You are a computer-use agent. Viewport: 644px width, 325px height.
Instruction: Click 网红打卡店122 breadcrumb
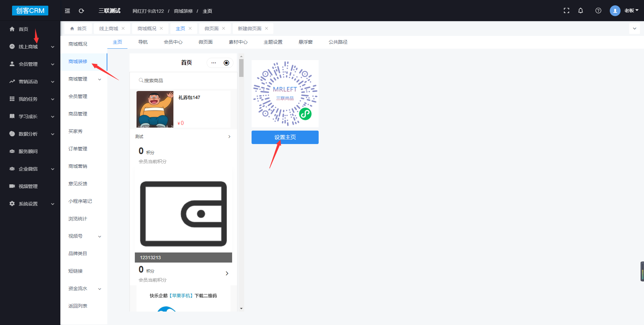[148, 11]
